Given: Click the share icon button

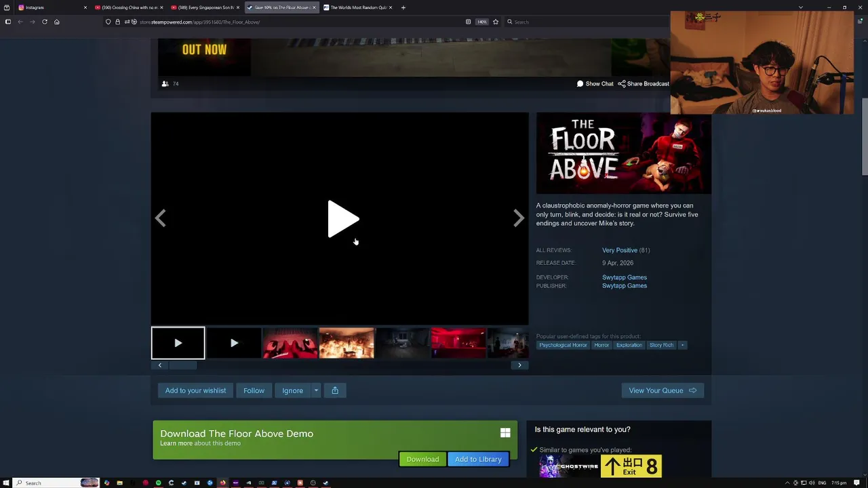Looking at the screenshot, I should [x=335, y=390].
